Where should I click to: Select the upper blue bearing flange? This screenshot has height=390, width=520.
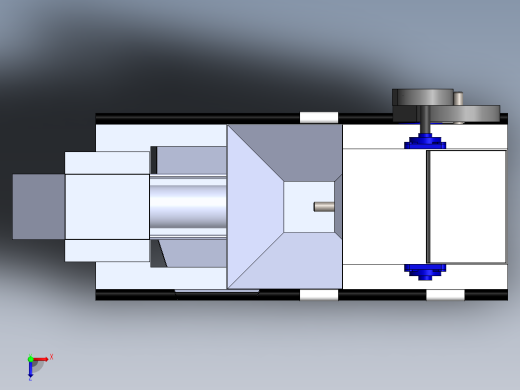tap(425, 141)
